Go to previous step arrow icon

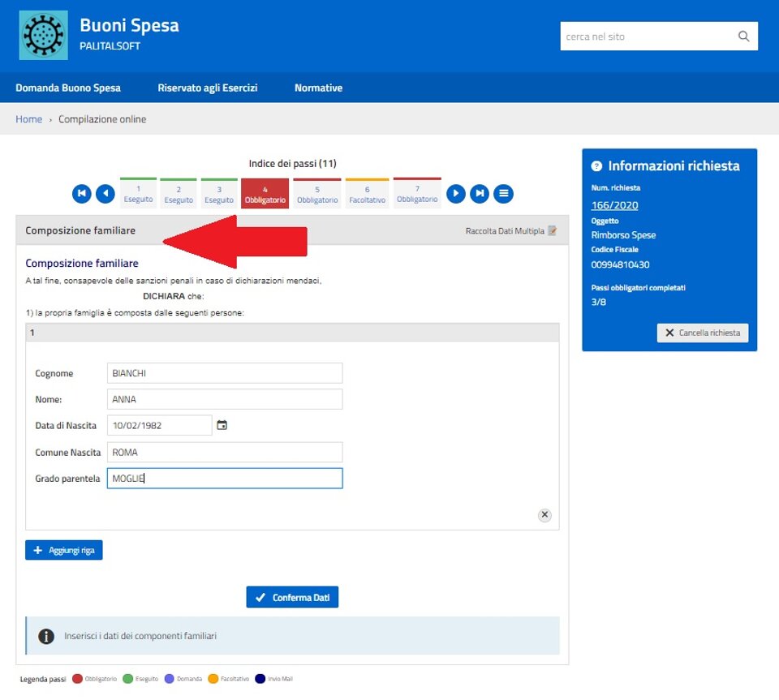pyautogui.click(x=105, y=194)
